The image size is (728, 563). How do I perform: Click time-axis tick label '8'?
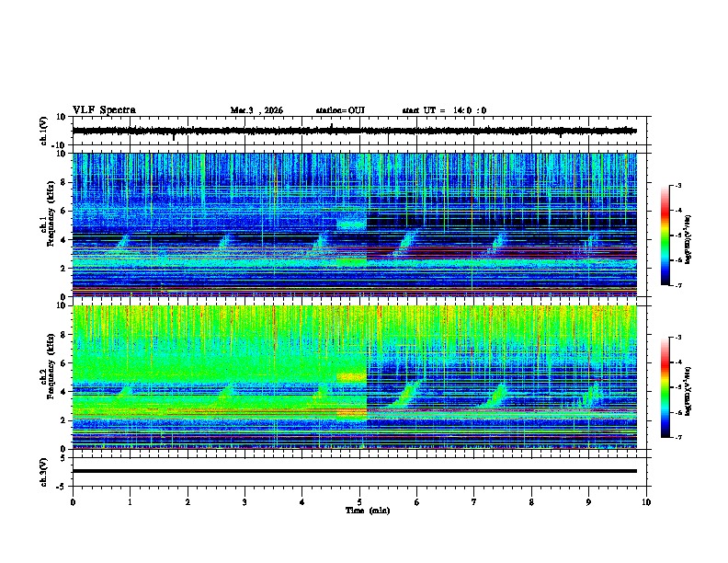click(x=531, y=502)
